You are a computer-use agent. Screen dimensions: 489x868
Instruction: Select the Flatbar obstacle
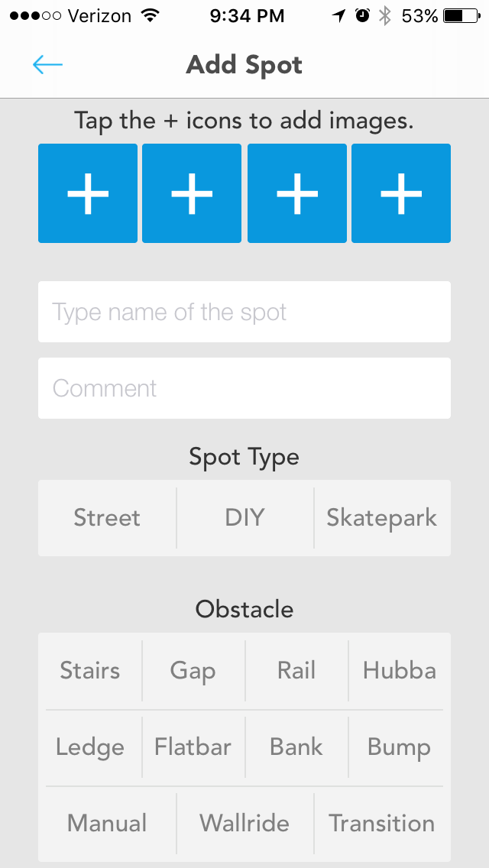point(193,747)
